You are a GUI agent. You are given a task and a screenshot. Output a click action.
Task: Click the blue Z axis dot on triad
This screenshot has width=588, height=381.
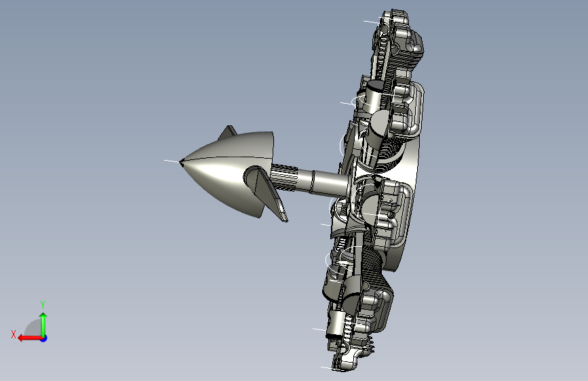44,338
